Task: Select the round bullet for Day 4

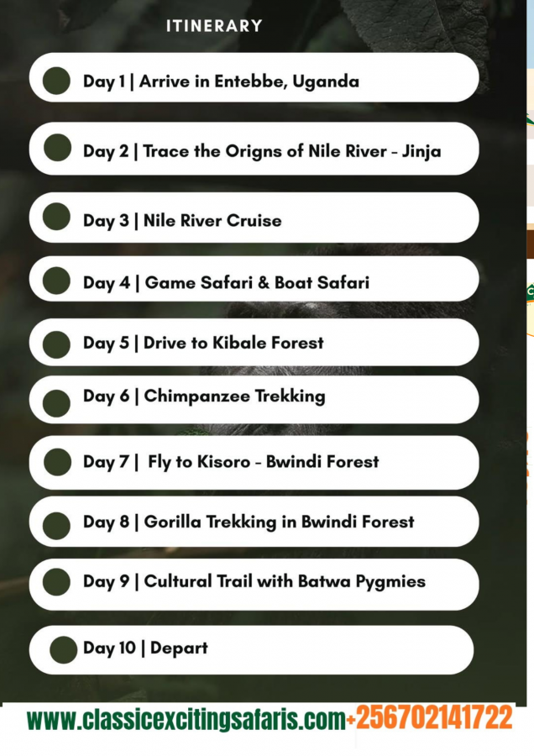Action: point(57,280)
